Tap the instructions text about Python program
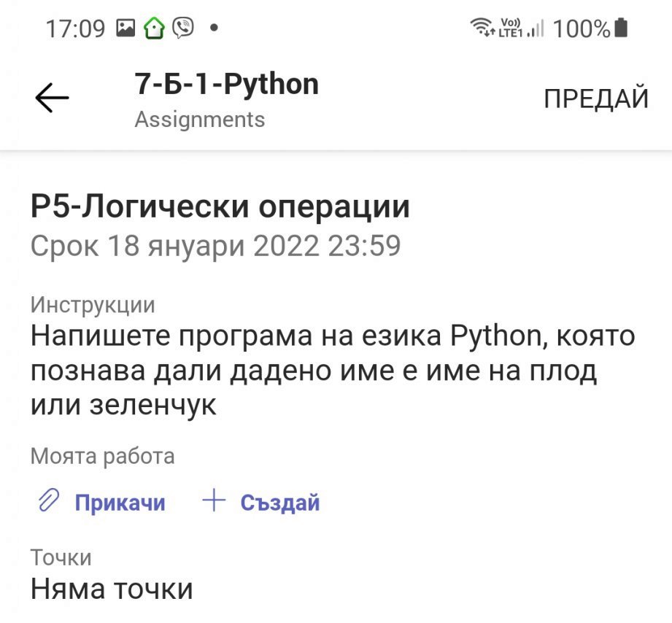 point(332,371)
